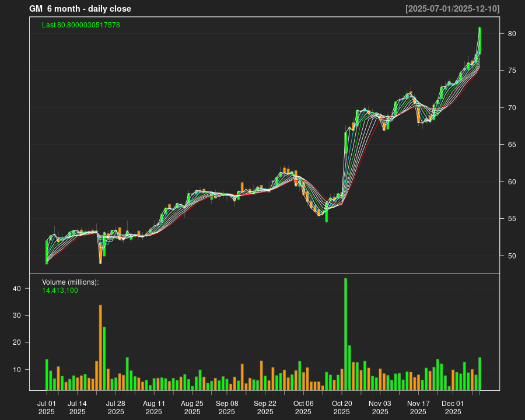525x420 pixels.
Task: Click the tallest orange volume bar
Action: 100,347
